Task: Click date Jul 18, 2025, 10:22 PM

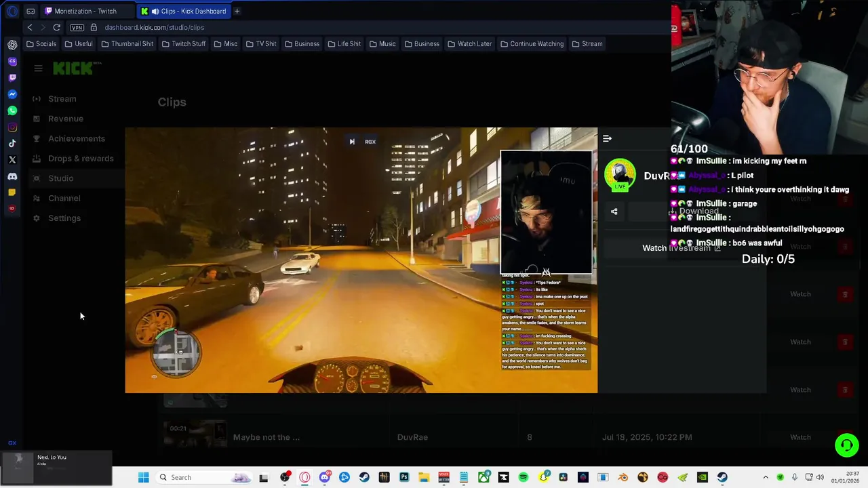Action: [647, 437]
